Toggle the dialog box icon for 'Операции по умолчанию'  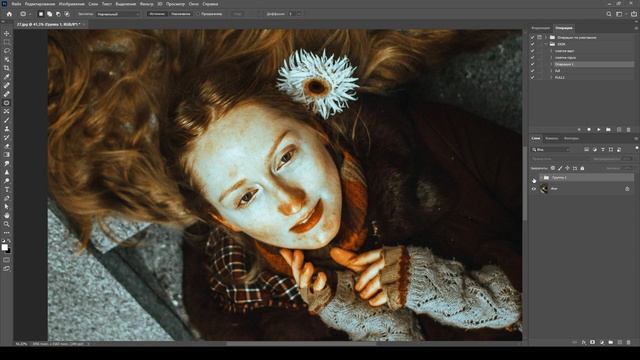pyautogui.click(x=539, y=38)
